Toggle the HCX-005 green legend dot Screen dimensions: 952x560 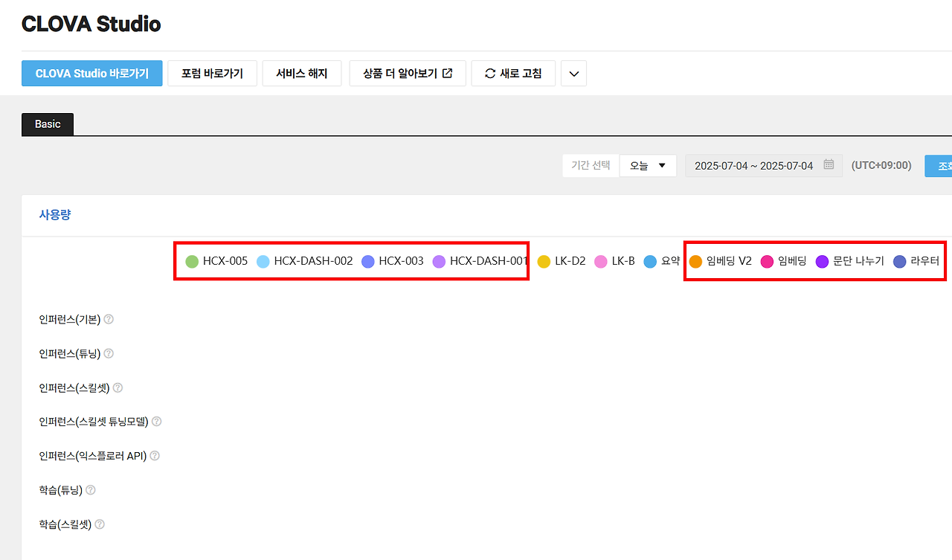tap(192, 262)
